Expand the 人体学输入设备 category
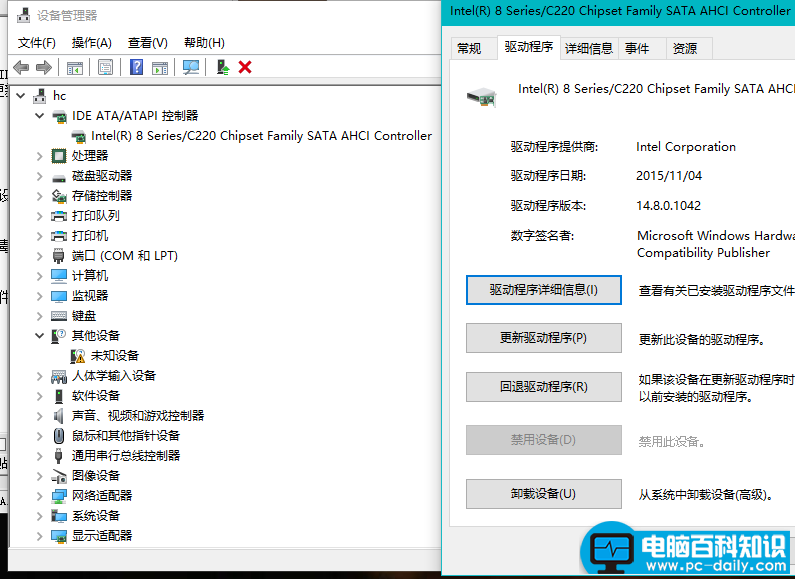This screenshot has height=579, width=795. [40, 376]
